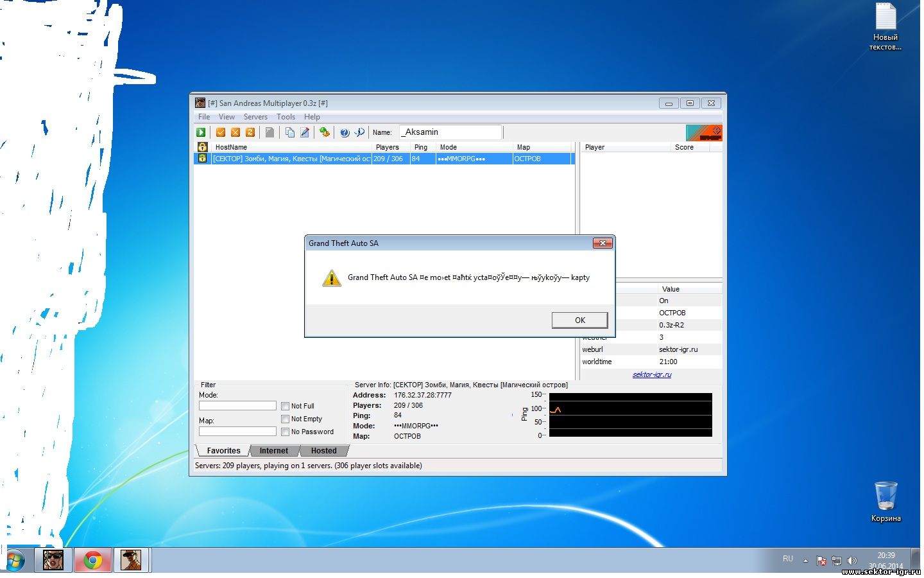This screenshot has width=924, height=578.
Task: Click the lock icon on the СЕКТОР server row
Action: point(202,159)
